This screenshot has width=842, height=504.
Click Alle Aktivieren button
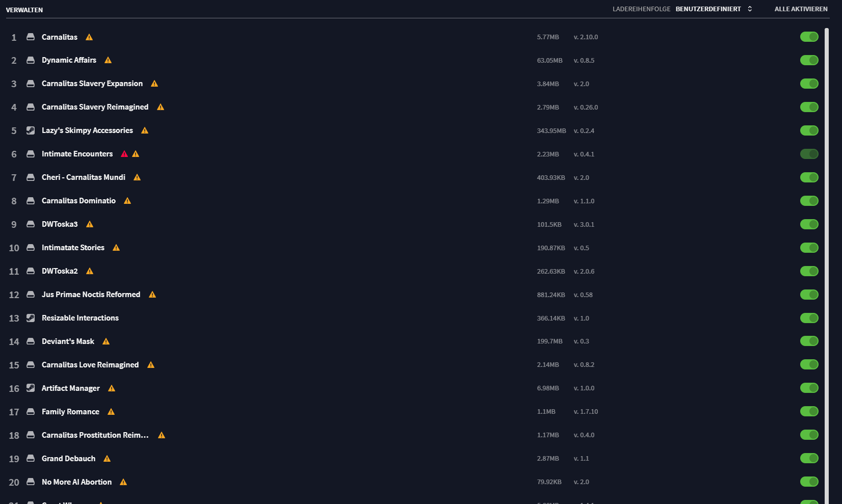[x=801, y=9]
